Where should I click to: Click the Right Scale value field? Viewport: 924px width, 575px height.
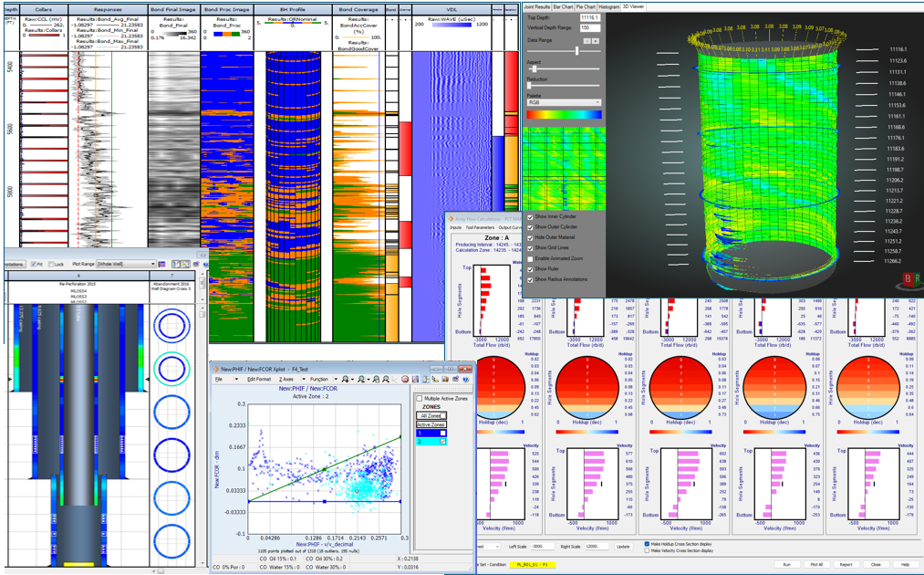pyautogui.click(x=598, y=547)
